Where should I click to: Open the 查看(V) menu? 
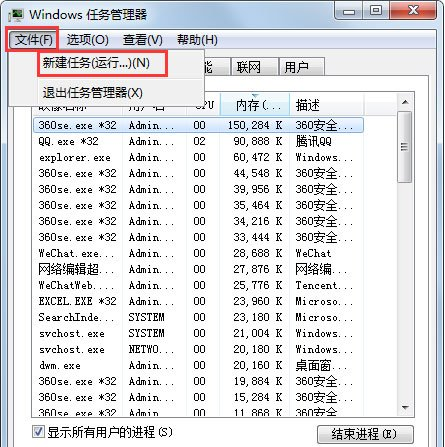143,40
